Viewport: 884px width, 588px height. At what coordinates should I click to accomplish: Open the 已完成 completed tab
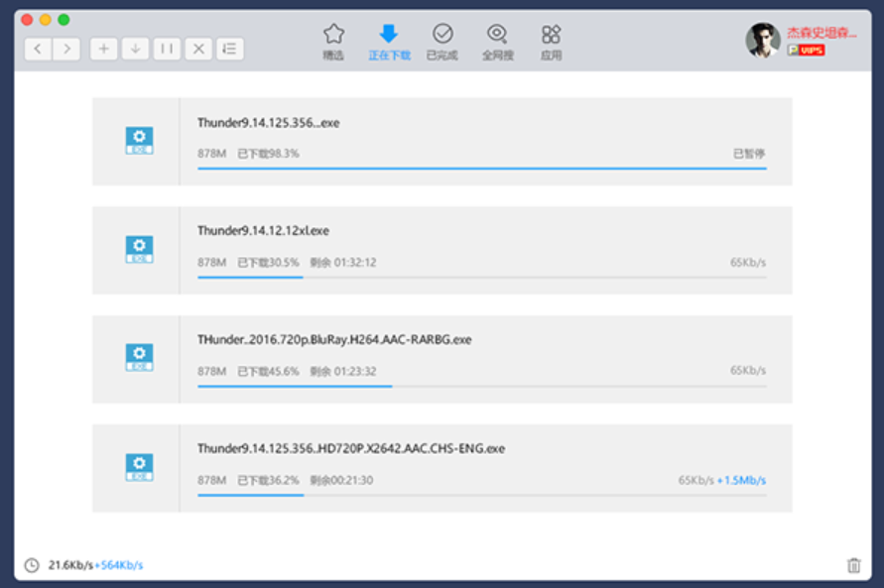click(442, 43)
